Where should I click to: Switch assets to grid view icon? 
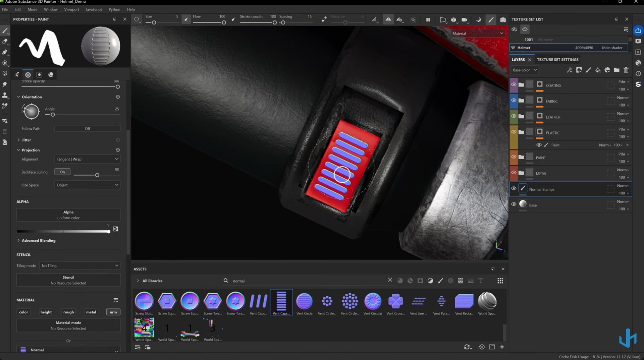point(500,281)
